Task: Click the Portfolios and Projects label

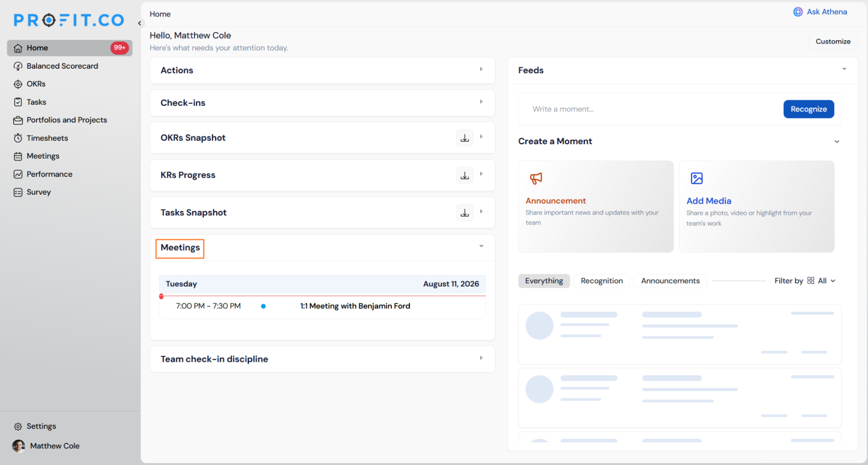Action: tap(67, 120)
